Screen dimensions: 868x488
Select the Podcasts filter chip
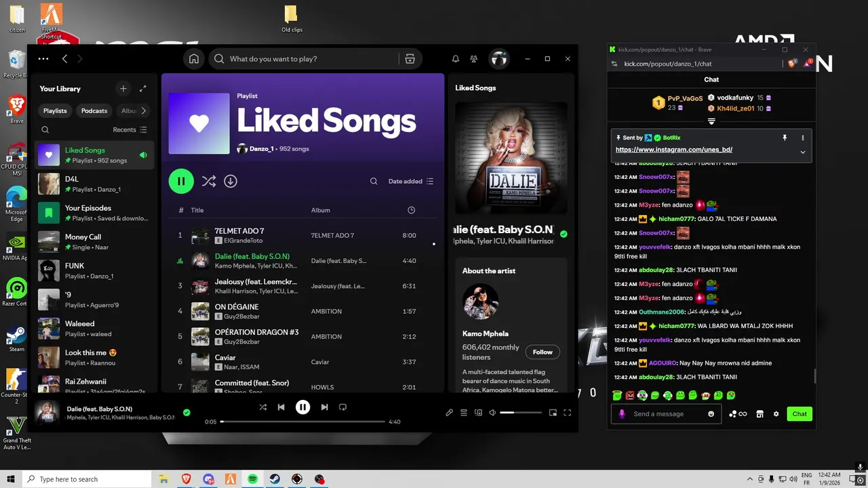[x=94, y=110]
